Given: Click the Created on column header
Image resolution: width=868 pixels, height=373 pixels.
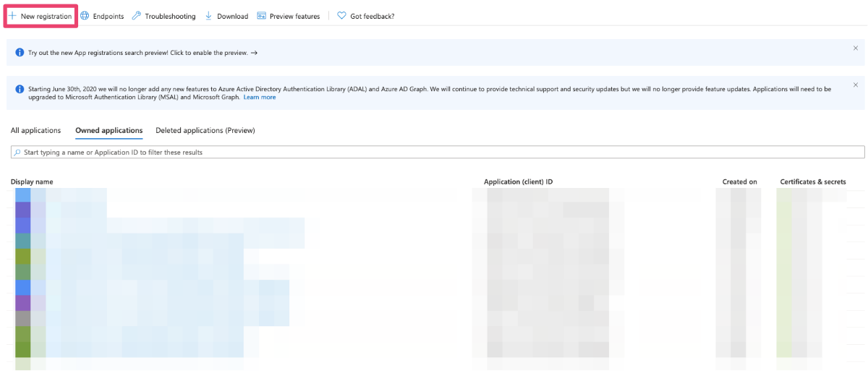Looking at the screenshot, I should [739, 181].
